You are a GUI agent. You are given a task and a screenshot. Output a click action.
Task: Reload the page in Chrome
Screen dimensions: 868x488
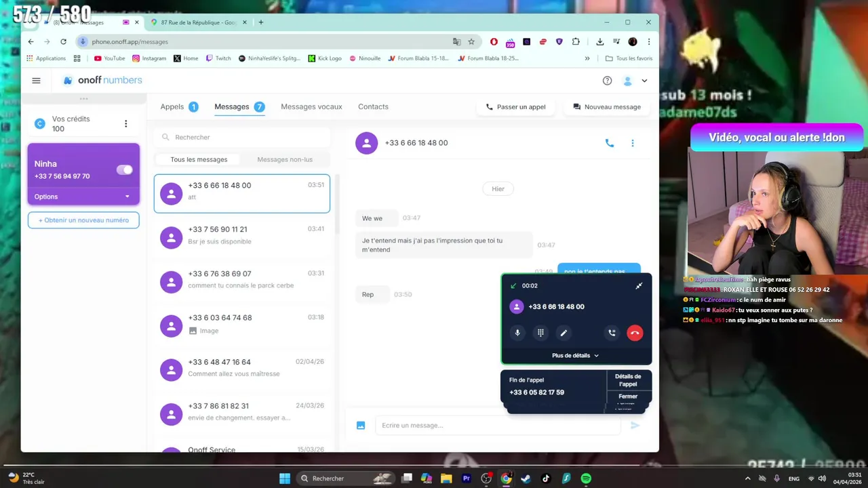click(64, 41)
